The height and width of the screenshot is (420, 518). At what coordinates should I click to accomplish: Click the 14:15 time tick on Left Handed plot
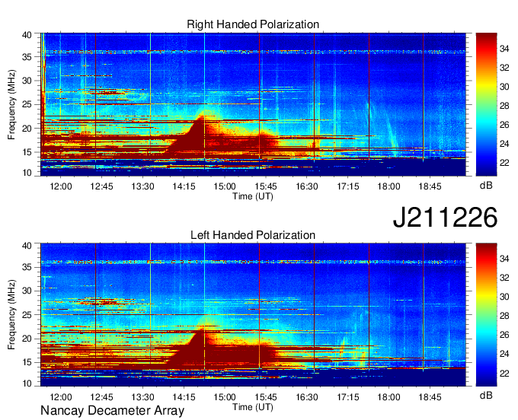tap(184, 397)
